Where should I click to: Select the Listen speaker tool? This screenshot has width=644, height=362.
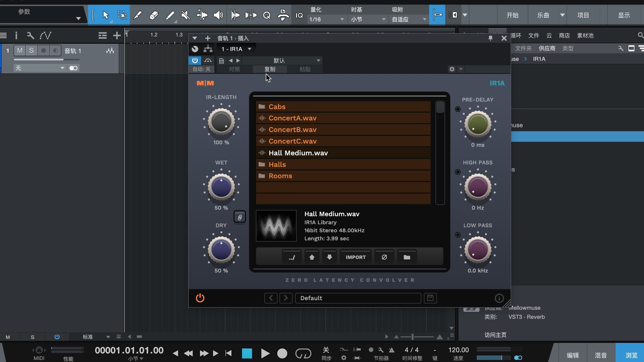(x=218, y=15)
